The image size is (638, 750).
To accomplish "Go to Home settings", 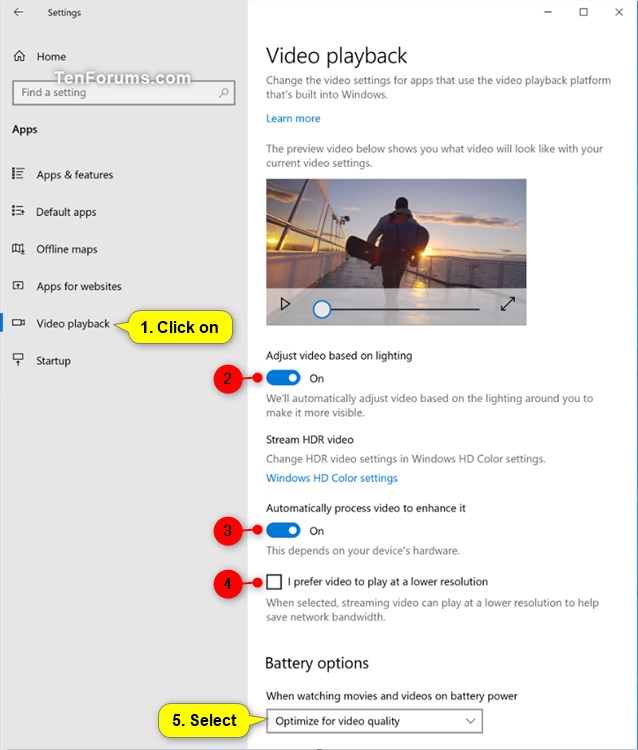I will click(x=51, y=56).
